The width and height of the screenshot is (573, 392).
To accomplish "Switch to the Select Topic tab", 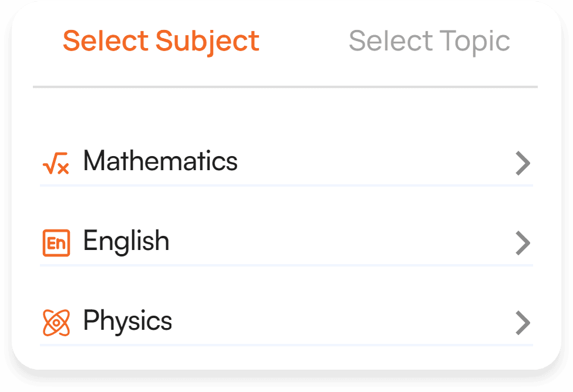I will click(429, 40).
